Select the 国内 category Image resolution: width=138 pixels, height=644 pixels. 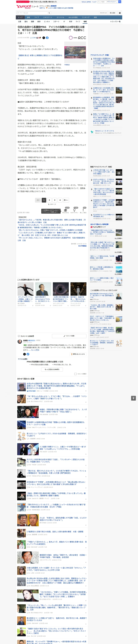point(26,21)
